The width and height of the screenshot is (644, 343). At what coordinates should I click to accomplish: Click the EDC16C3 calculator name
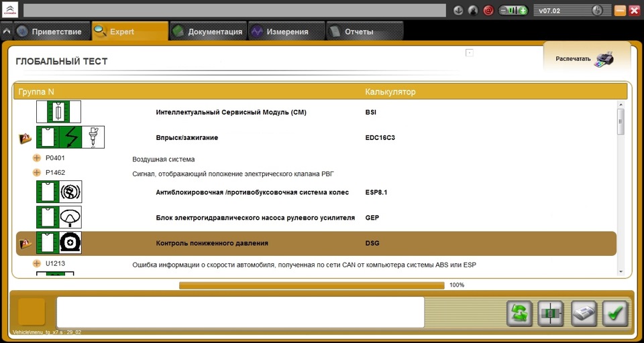(x=380, y=138)
